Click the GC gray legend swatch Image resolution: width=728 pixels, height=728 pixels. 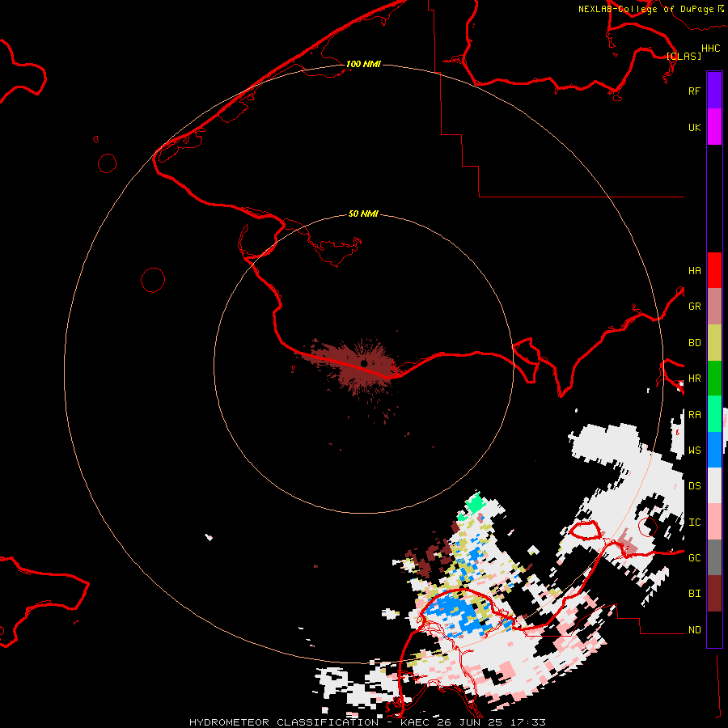click(x=714, y=557)
